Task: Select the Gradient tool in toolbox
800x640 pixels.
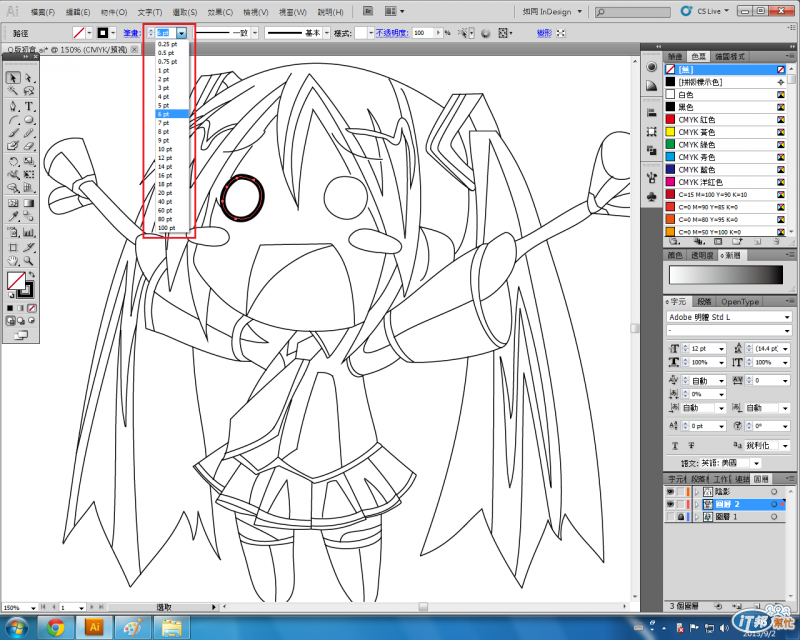Action: pos(29,203)
